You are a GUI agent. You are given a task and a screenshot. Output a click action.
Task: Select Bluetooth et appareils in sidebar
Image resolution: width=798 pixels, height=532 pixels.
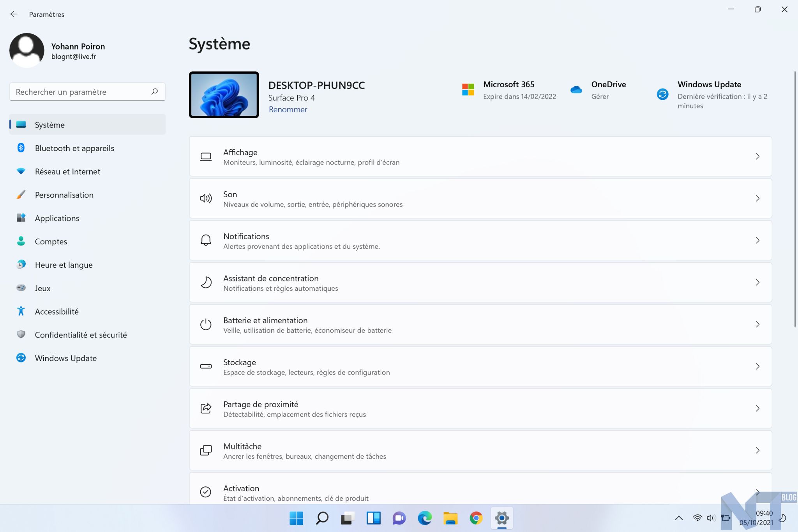tap(74, 148)
